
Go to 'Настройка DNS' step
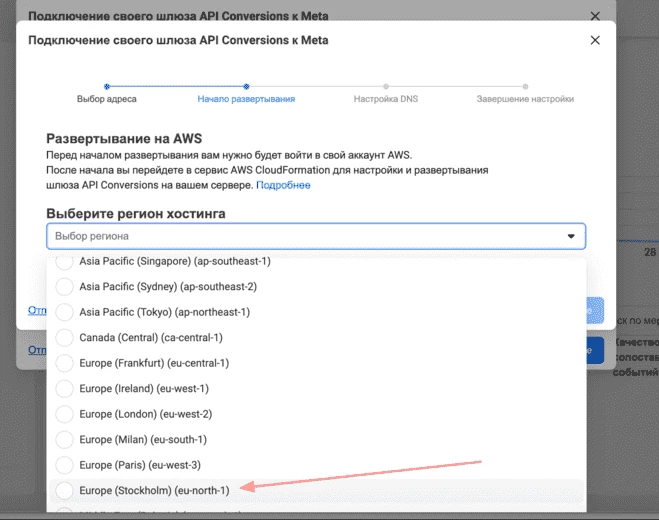(386, 99)
